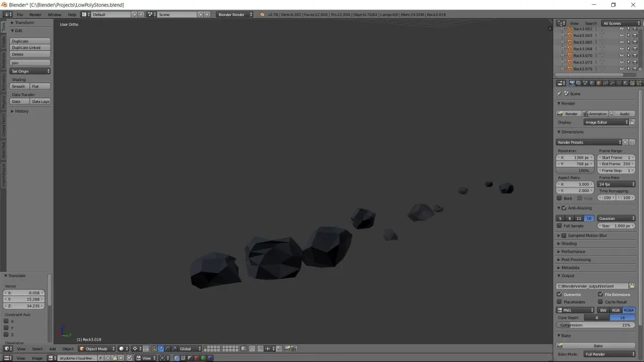Open the Object Data mesh tab

618,83
